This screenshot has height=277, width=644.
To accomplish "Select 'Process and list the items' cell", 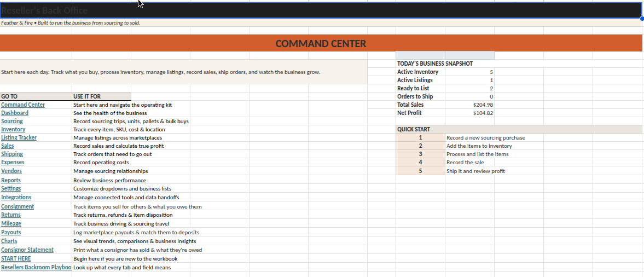I will click(477, 154).
